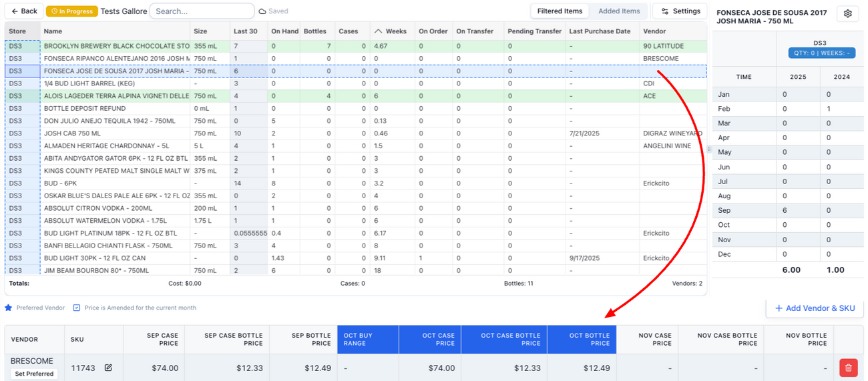This screenshot has height=381, width=868.
Task: Sort table by the Name column header
Action: tap(53, 31)
